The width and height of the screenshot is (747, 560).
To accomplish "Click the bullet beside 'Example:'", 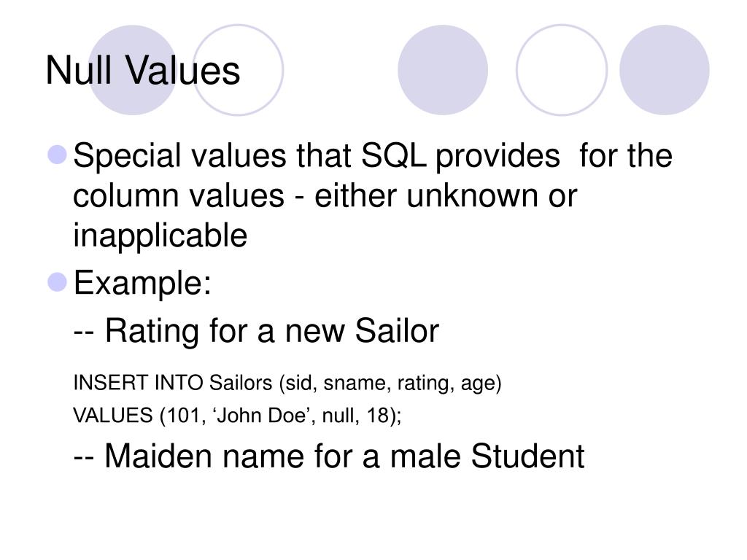I will click(x=58, y=282).
